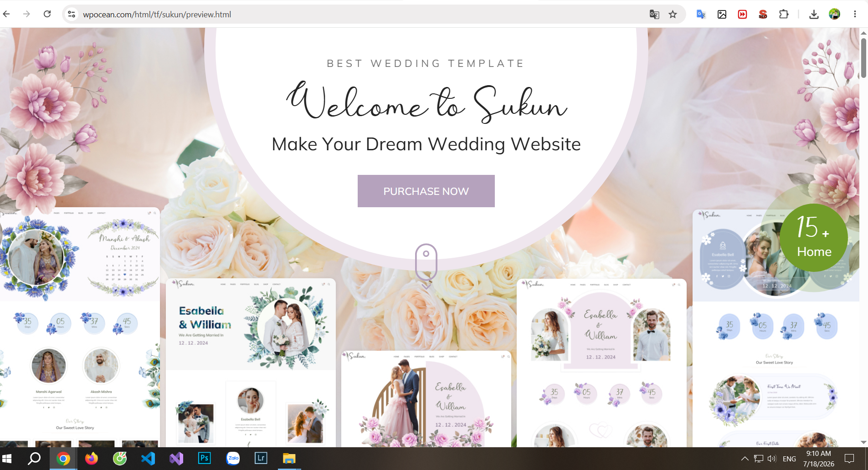Open the Windows notification center icon
The height and width of the screenshot is (470, 868).
(x=849, y=459)
